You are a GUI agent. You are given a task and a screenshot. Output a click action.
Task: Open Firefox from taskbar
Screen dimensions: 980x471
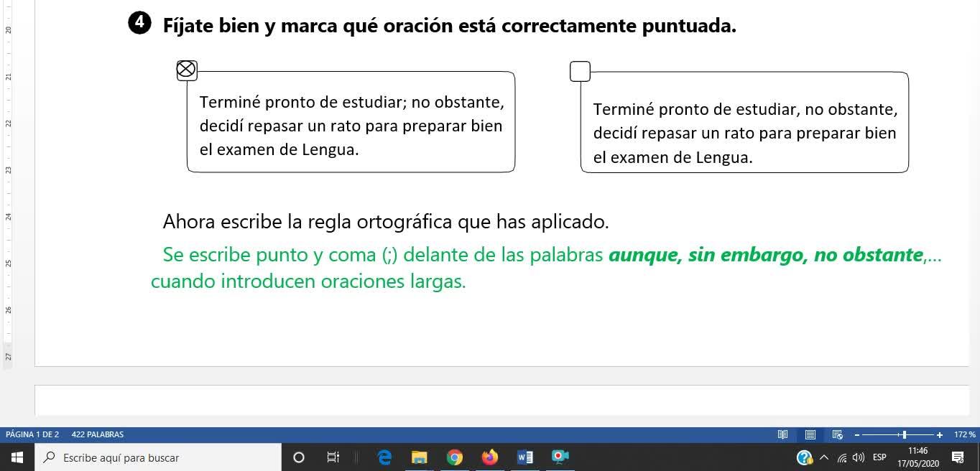tap(490, 457)
